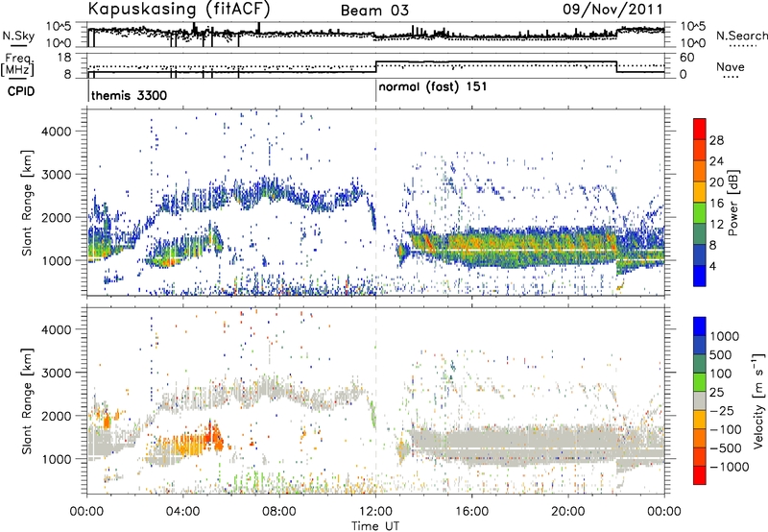Select the 28 value on Power colorbar
The height and width of the screenshot is (532, 768).
click(716, 140)
